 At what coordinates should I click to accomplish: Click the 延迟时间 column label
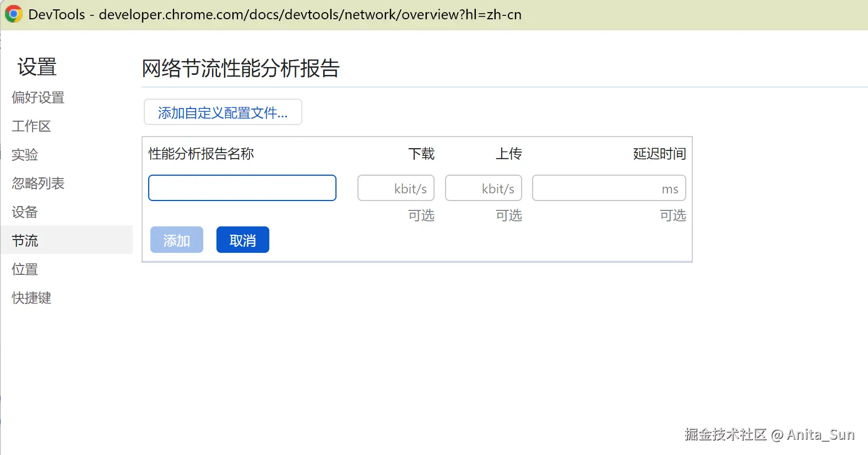coord(659,154)
